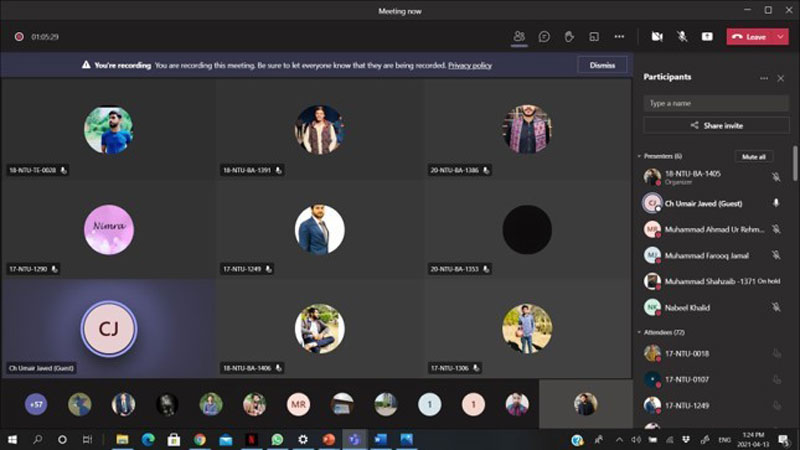Dismiss the recording notification banner
800x450 pixels.
coord(602,65)
